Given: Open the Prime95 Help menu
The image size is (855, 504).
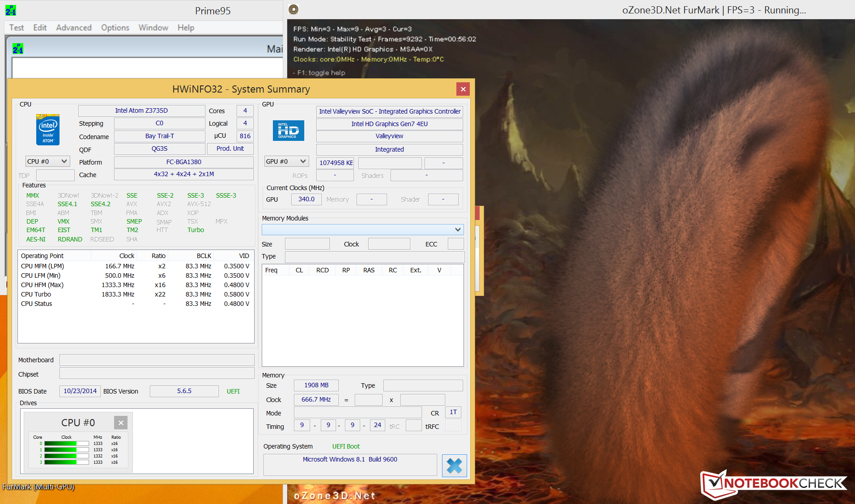Looking at the screenshot, I should pyautogui.click(x=186, y=28).
